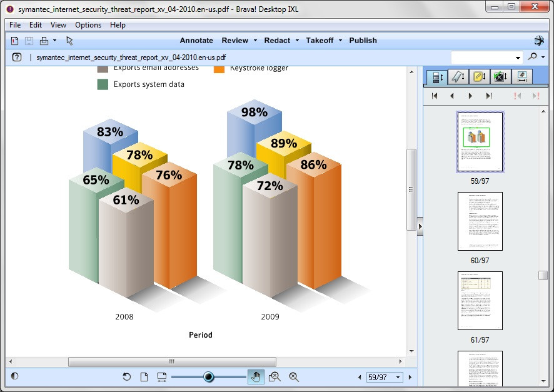Go to next page in thumbnail panel
Screen dimensions: 554x392
coord(470,96)
